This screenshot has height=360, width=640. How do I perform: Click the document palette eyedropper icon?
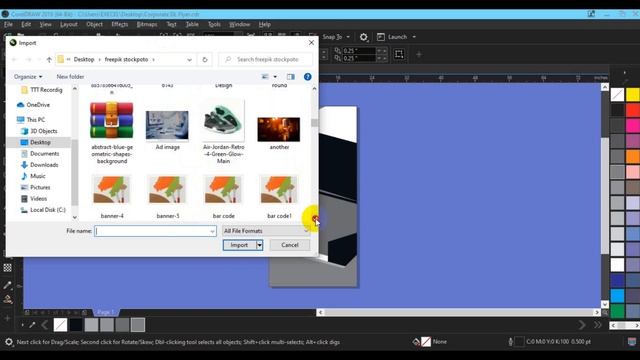click(32, 325)
